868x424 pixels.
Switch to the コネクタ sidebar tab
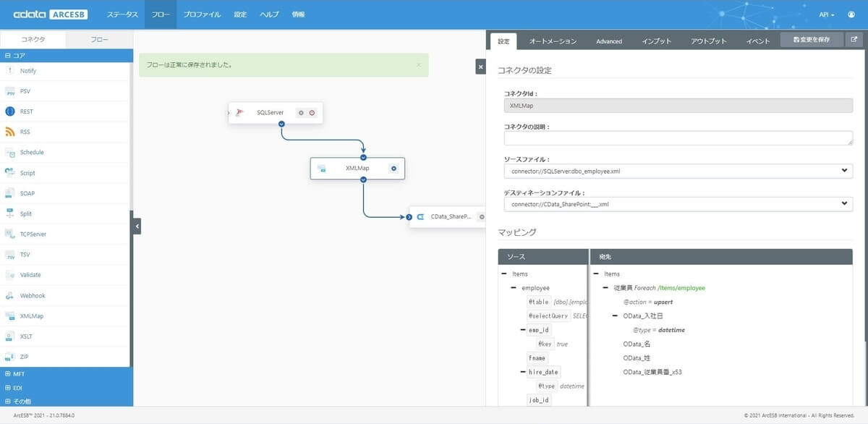coord(33,40)
